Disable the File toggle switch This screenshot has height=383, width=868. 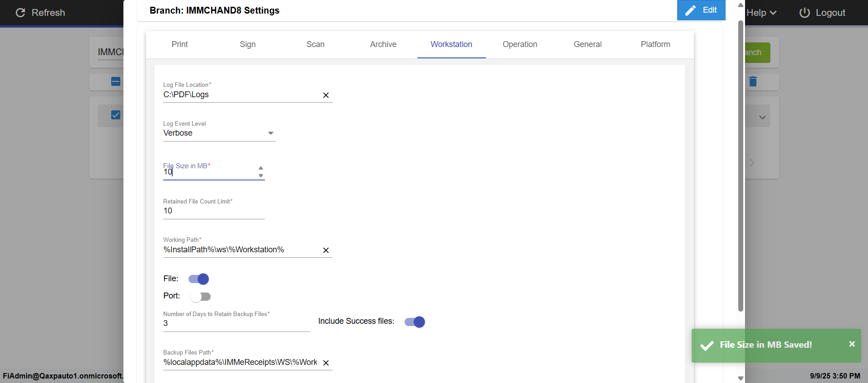(x=199, y=279)
